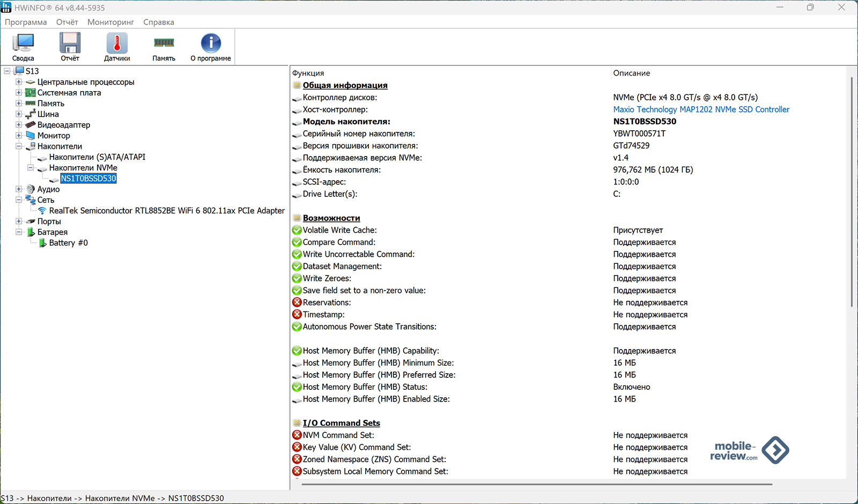Click the Память memory module icon
The image size is (858, 504).
[x=164, y=43]
